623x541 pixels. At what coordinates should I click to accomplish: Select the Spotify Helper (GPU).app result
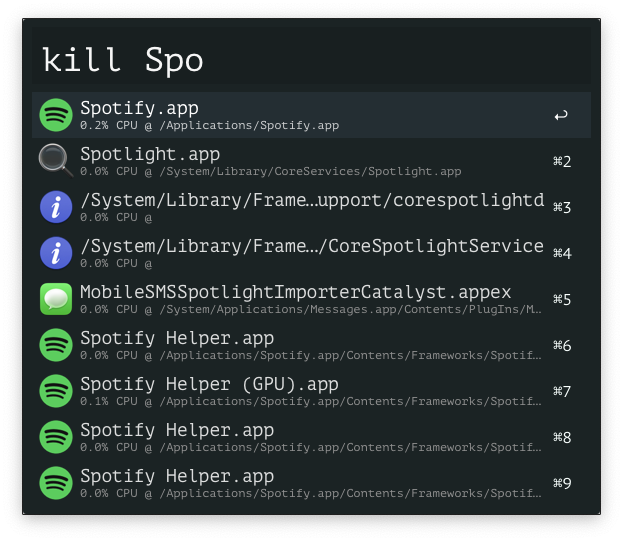click(x=311, y=391)
